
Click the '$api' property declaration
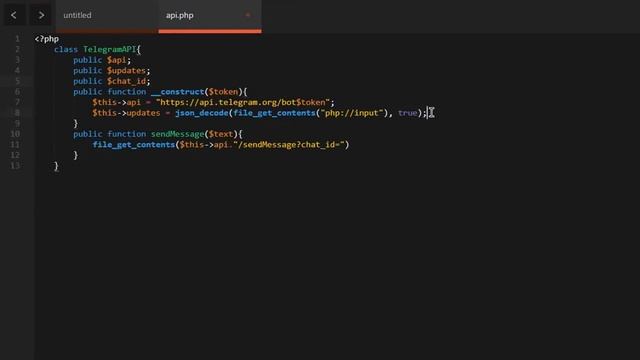[117, 60]
